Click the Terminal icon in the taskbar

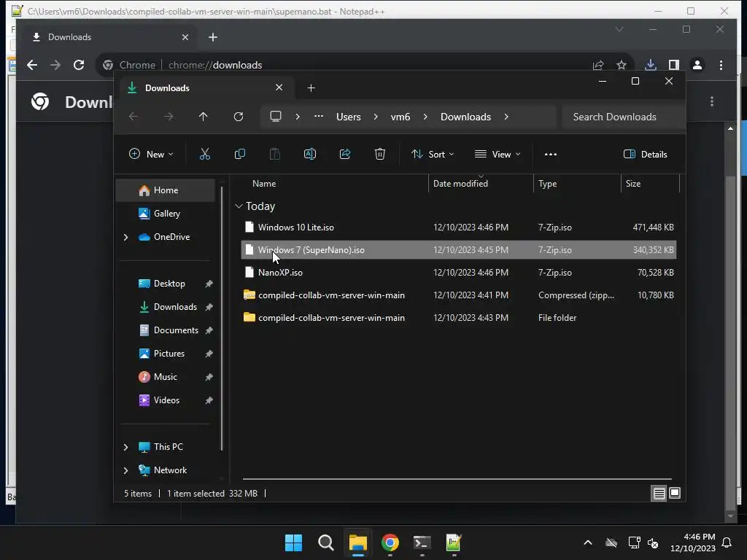tap(422, 542)
